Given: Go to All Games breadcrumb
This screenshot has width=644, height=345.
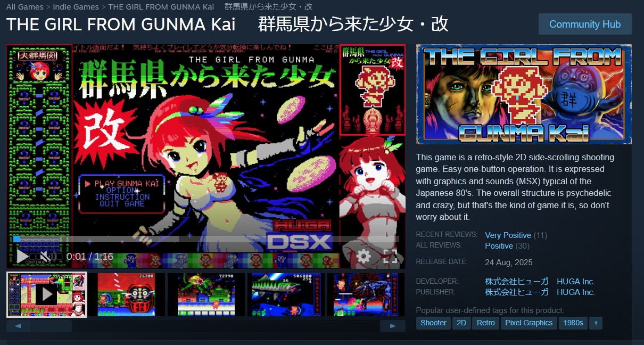Looking at the screenshot, I should 25,7.
